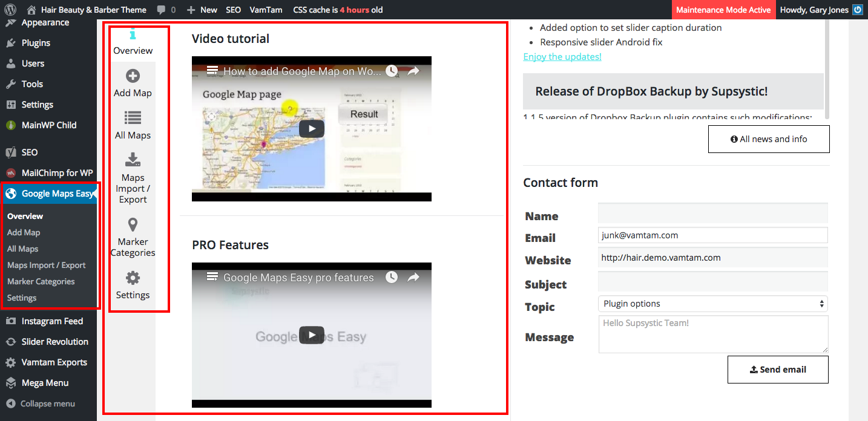Click the plus New icon in admin bar
This screenshot has height=421, width=868.
(191, 10)
